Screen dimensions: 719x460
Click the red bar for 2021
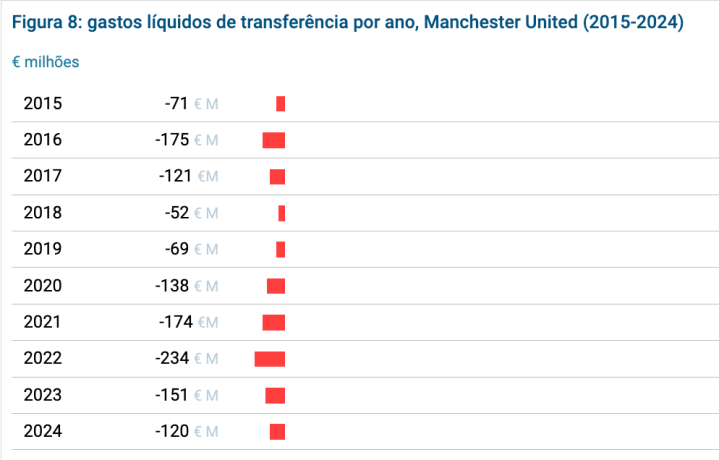[x=274, y=322]
